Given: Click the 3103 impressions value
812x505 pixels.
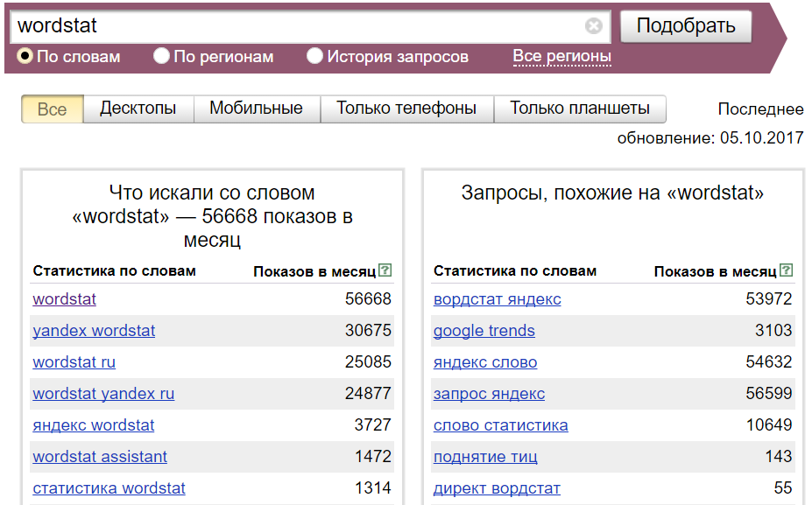Looking at the screenshot, I should [773, 331].
